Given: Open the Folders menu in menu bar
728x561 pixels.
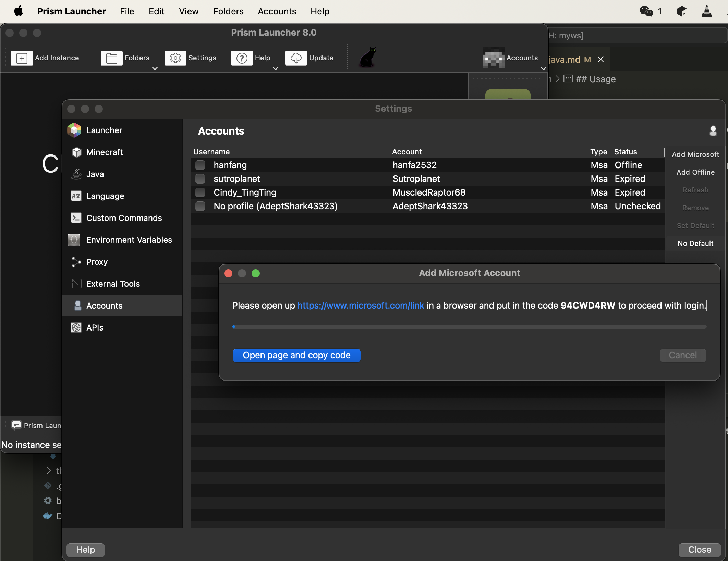Looking at the screenshot, I should 228,11.
